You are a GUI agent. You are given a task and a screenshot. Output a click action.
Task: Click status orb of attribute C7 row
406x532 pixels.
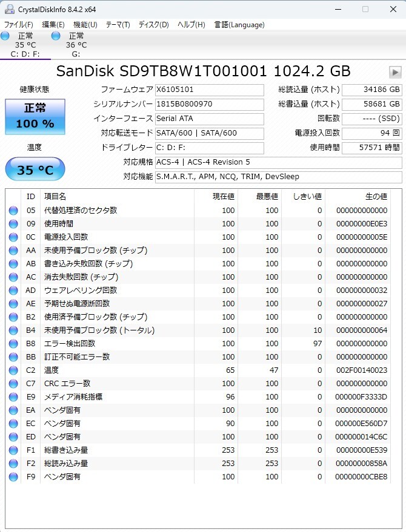[x=13, y=384]
